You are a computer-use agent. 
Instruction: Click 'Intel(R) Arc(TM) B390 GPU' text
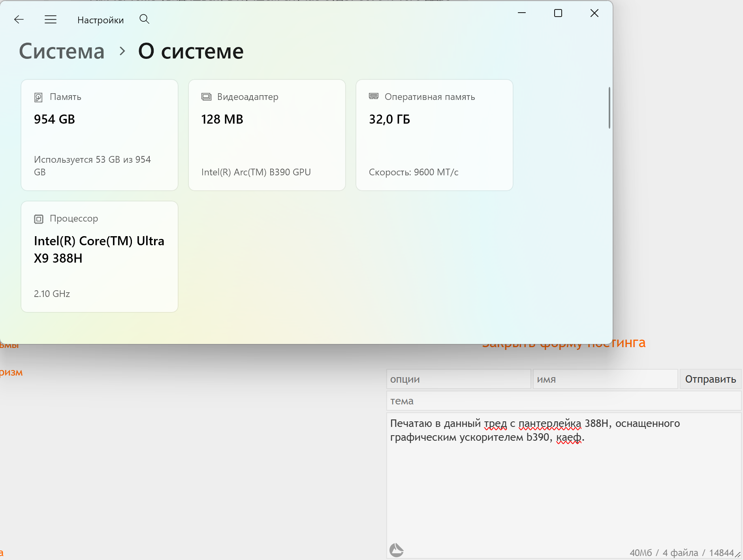coord(256,172)
